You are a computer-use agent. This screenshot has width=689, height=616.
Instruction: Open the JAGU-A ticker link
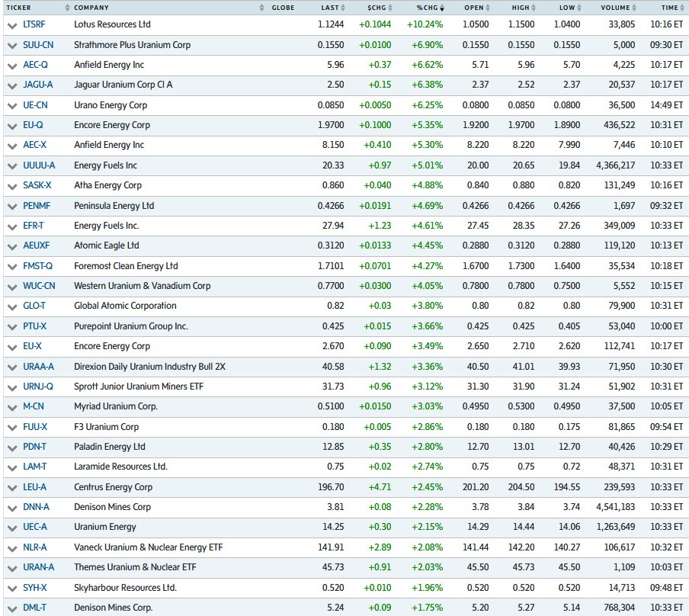coord(38,85)
